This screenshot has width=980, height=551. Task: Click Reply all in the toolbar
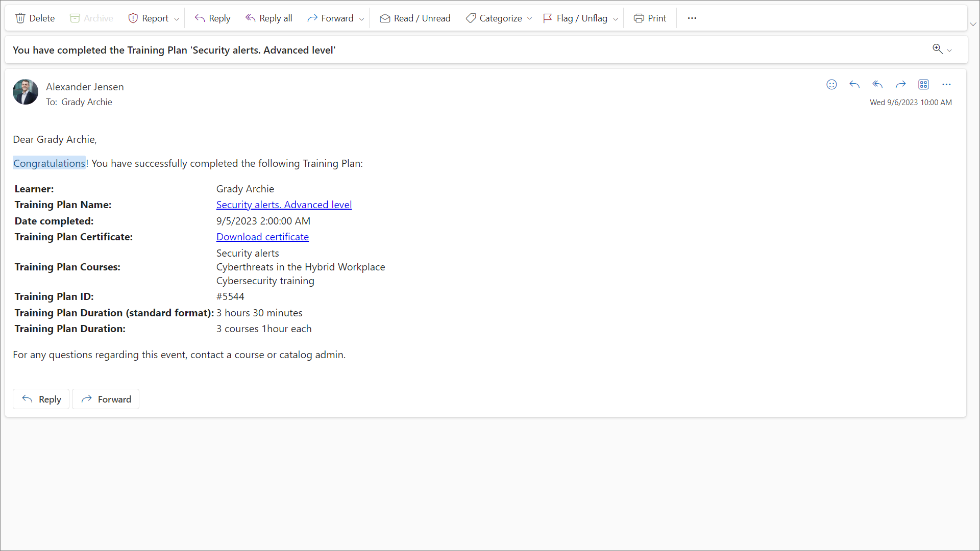click(268, 18)
